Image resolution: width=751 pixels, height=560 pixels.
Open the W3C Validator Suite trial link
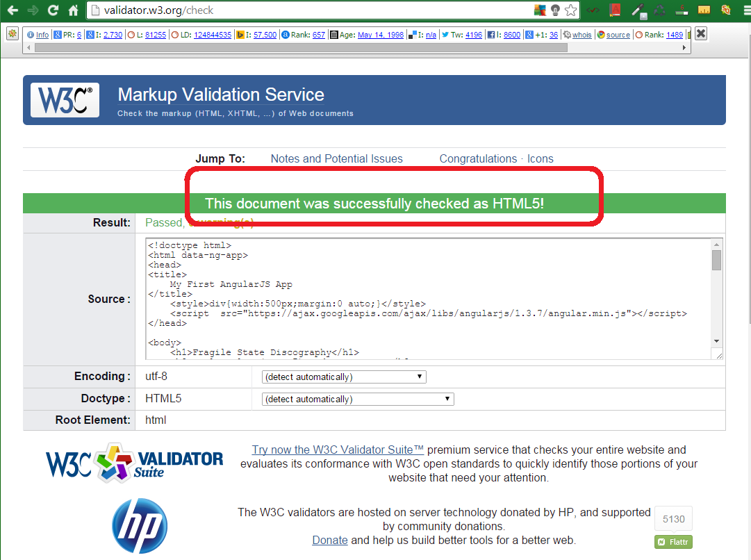(336, 450)
